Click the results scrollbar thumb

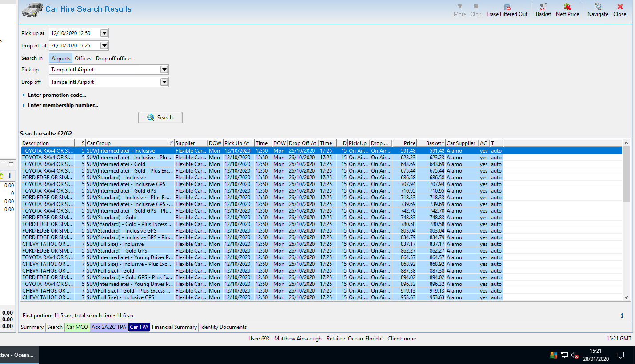(x=627, y=174)
